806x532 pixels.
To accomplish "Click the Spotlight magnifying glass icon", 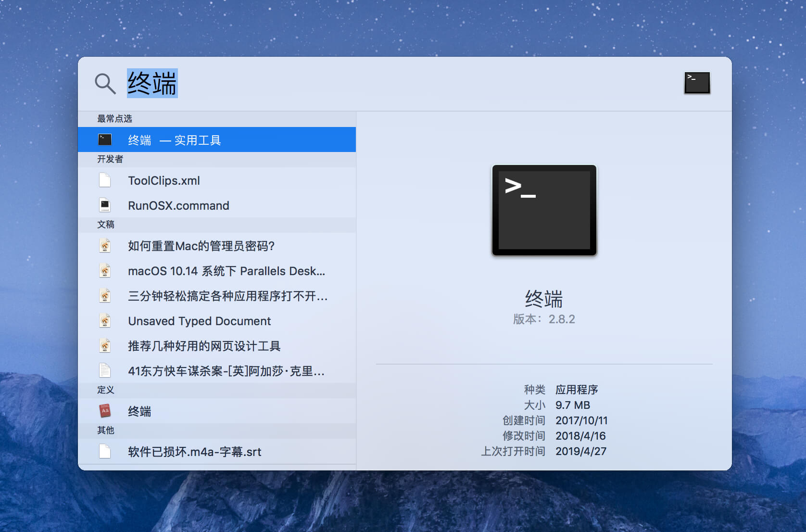I will 105,84.
